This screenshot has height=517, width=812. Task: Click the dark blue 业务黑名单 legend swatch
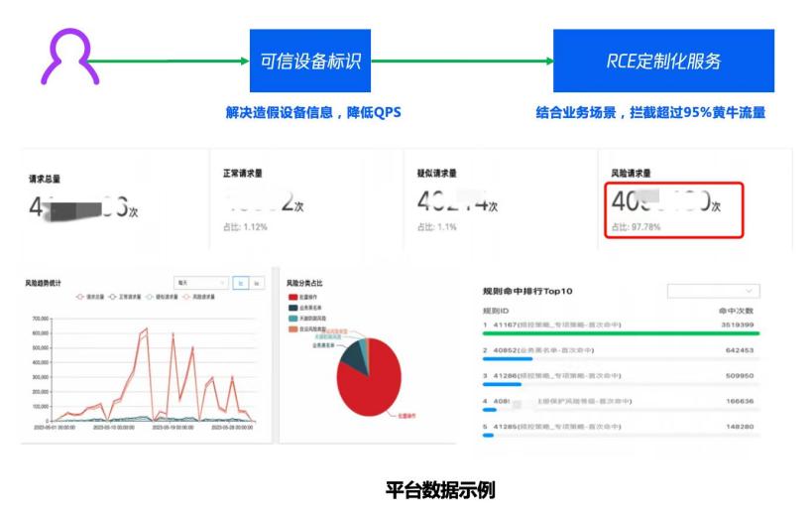click(291, 307)
